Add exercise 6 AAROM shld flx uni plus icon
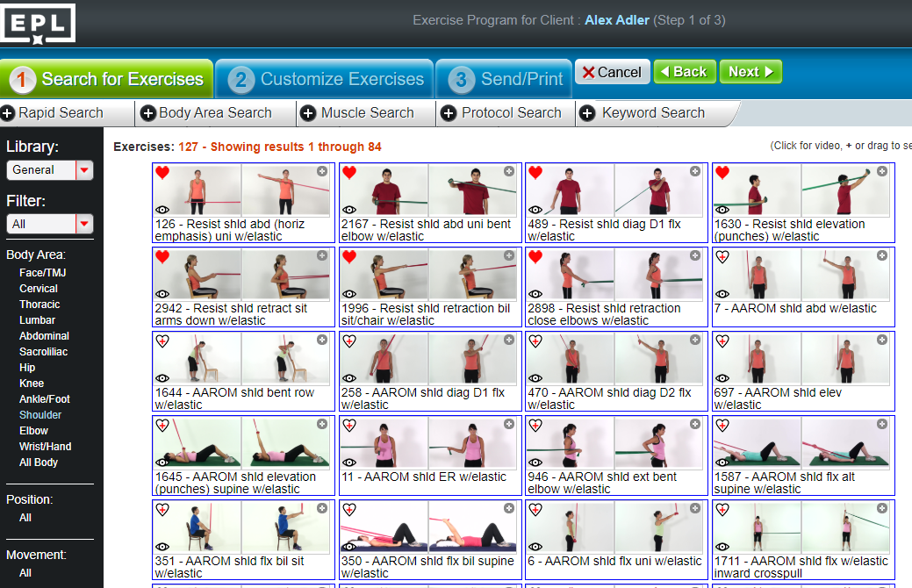 695,508
